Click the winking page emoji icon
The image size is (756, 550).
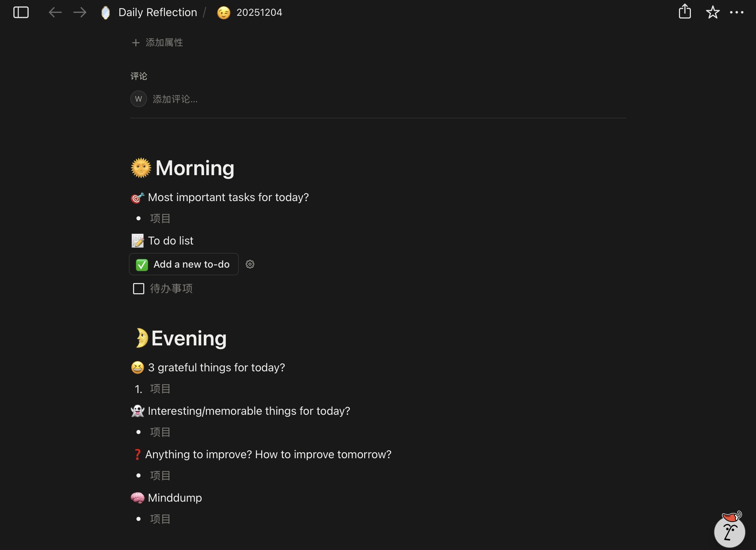point(224,13)
